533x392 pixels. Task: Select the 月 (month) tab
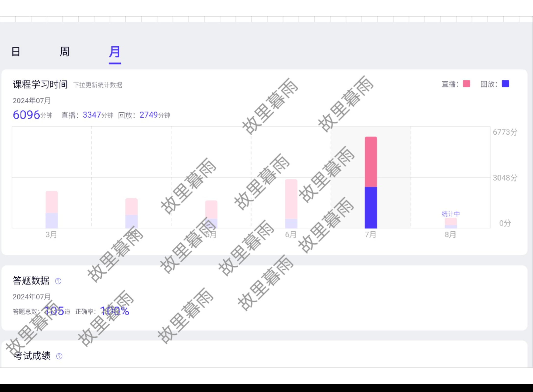(x=115, y=52)
